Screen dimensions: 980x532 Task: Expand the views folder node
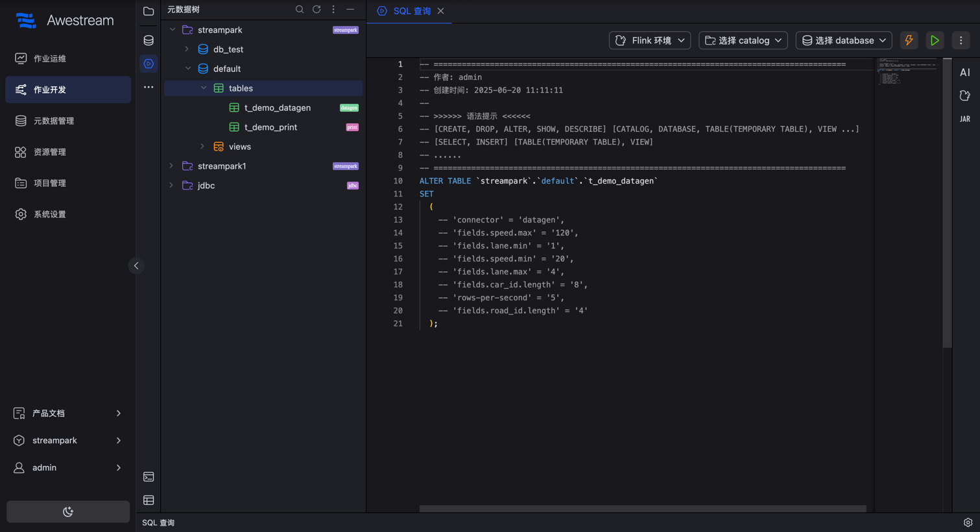coord(202,147)
